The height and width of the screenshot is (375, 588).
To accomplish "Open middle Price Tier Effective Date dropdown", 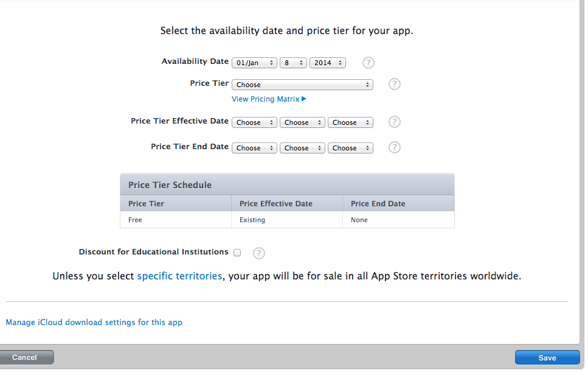I will (x=302, y=122).
